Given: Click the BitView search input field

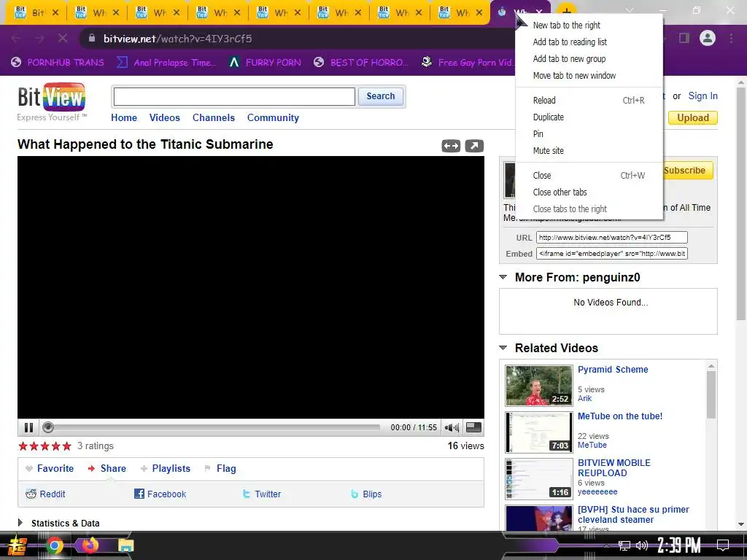Looking at the screenshot, I should click(234, 97).
